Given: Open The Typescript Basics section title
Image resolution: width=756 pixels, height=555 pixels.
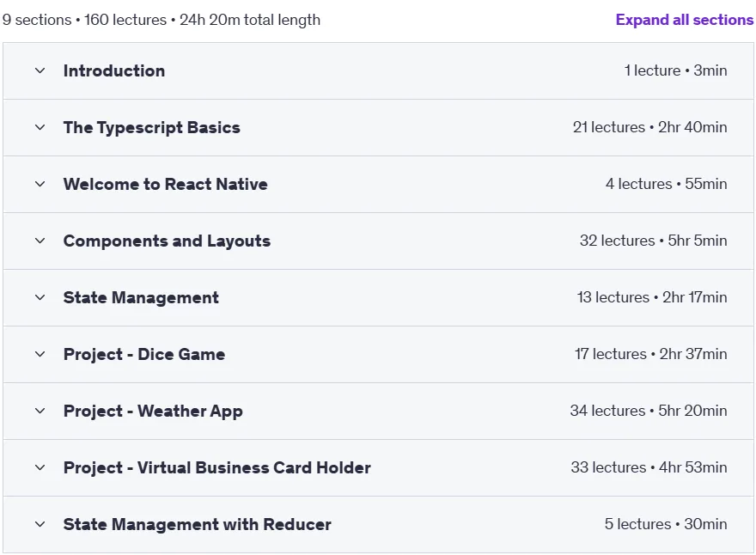Looking at the screenshot, I should tap(152, 128).
